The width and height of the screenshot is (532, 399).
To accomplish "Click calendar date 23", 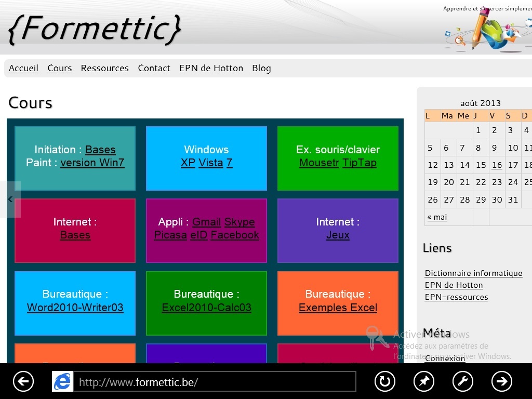I will pos(497,182).
